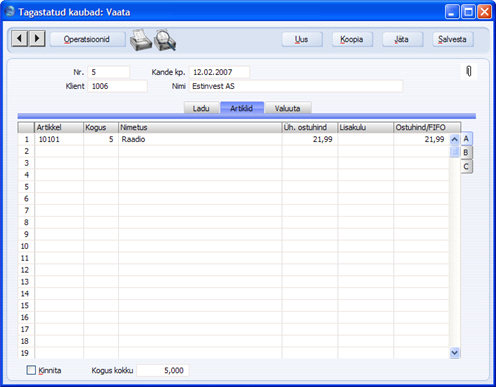This screenshot has height=387, width=496.
Task: Click the Üh. ostuhind column header
Action: coord(310,127)
